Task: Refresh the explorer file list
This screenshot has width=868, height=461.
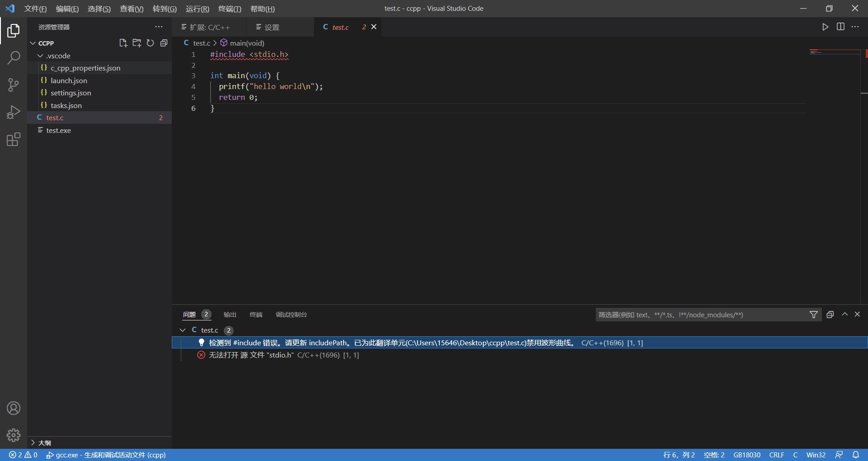Action: point(150,43)
